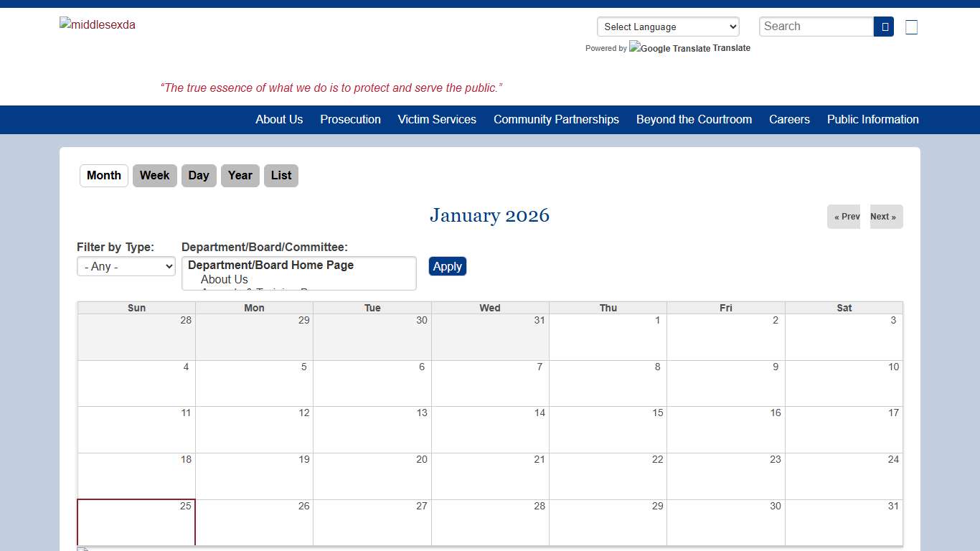Image resolution: width=980 pixels, height=551 pixels.
Task: Click the small square icon beside search
Action: tap(911, 27)
